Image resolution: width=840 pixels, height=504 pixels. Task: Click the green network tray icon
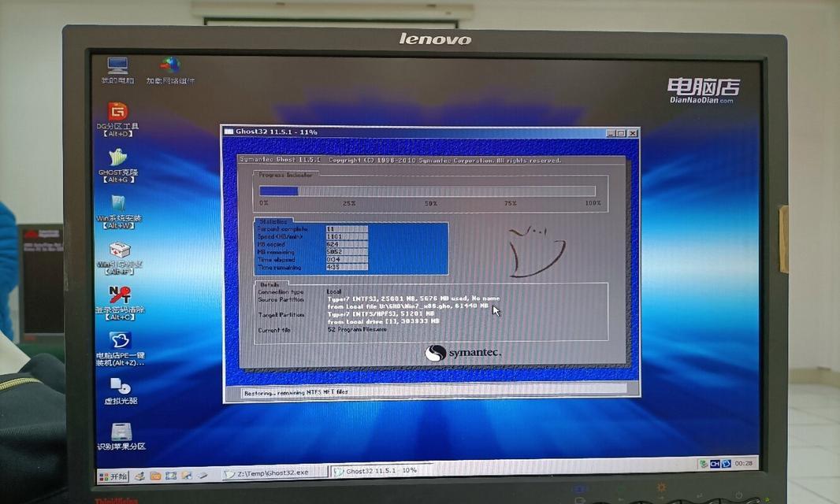point(703,464)
